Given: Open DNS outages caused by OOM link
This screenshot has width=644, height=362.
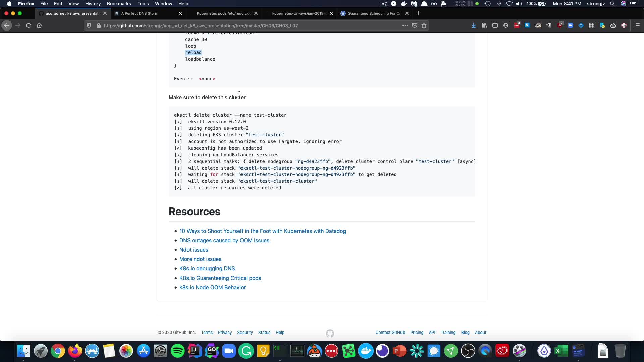Looking at the screenshot, I should (224, 240).
